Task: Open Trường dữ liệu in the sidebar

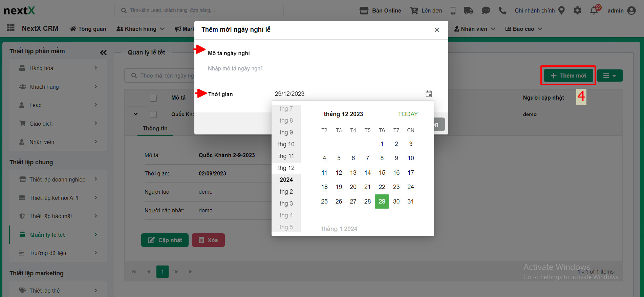Action: [x=58, y=253]
